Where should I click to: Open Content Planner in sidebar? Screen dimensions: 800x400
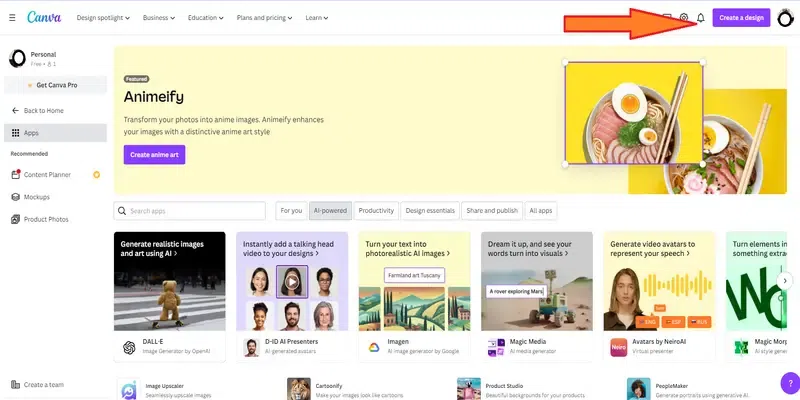click(55, 175)
